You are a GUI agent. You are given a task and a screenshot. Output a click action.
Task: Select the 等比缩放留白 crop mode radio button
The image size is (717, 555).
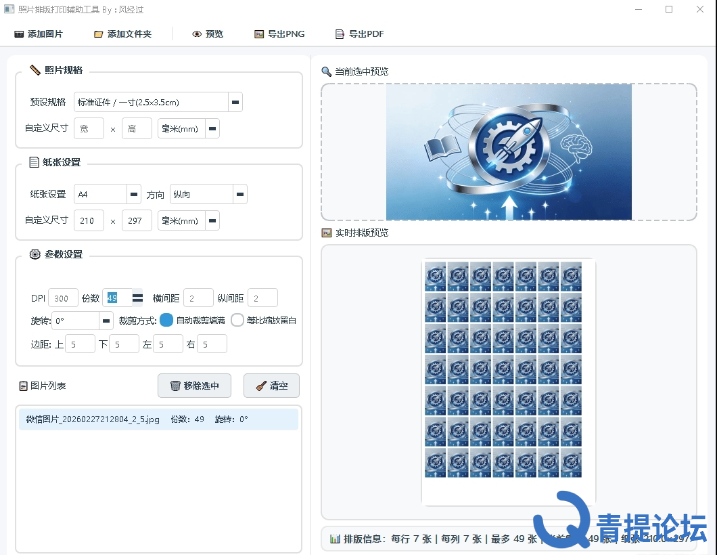(x=237, y=320)
